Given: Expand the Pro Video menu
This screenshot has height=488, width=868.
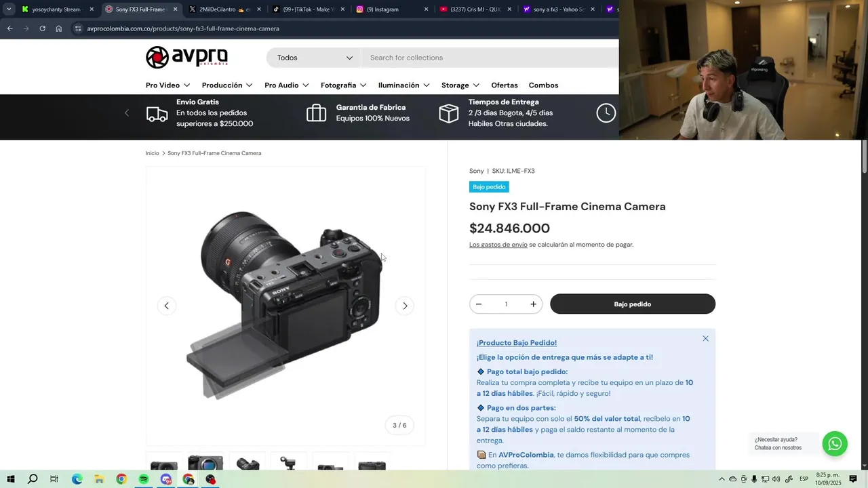Looking at the screenshot, I should coord(167,85).
